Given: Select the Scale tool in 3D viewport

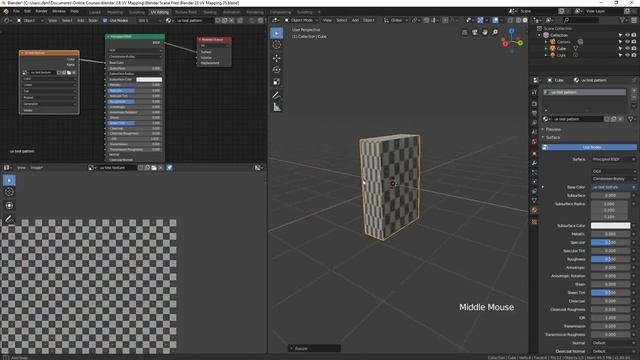Looking at the screenshot, I should [x=277, y=82].
